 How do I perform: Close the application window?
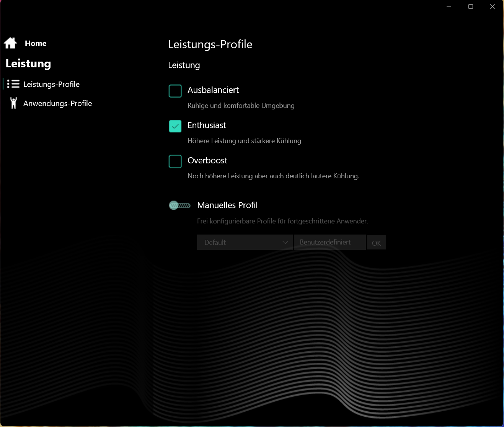493,7
